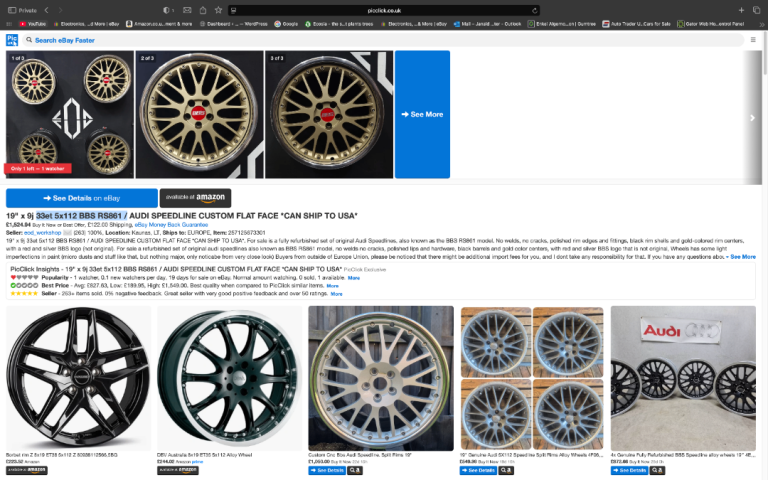768x480 pixels.
Task: Click the Search eBay Faster field
Action: coord(382,40)
